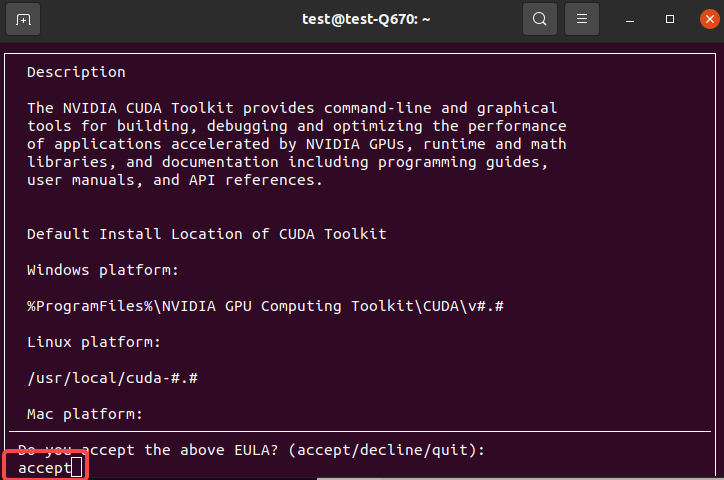The image size is (724, 480).
Task: Focus the 'accept' input text
Action: 44,468
